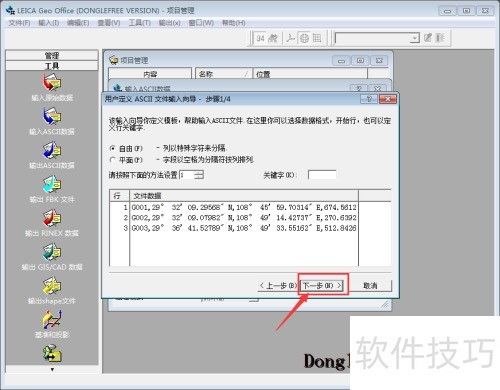Click the globe geodetic toolbar icon
Screen dimensions: 500x390
click(x=304, y=38)
